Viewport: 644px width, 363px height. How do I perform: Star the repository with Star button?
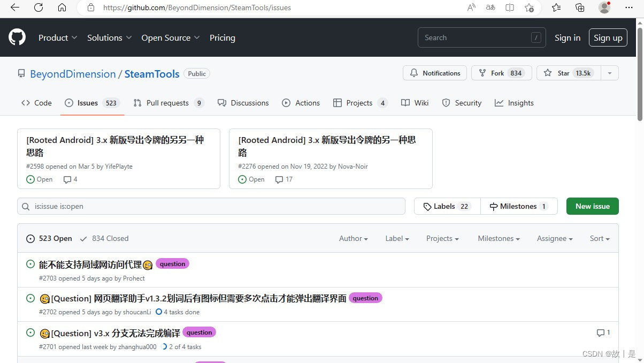coord(569,73)
